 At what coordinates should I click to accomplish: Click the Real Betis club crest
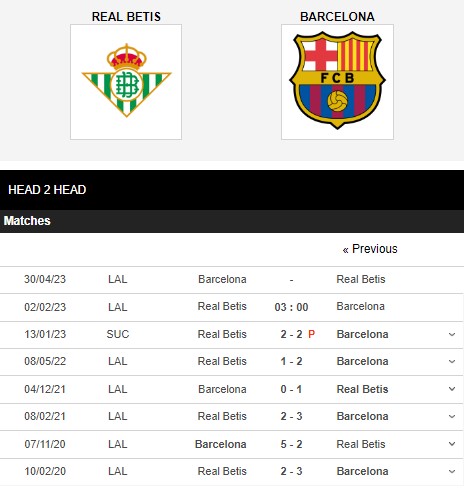pos(126,82)
